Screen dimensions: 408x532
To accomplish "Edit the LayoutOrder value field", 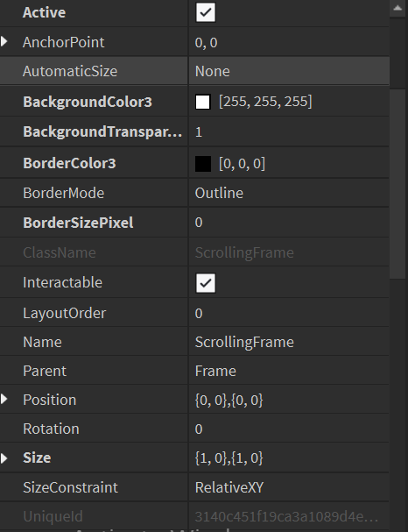I will [289, 313].
